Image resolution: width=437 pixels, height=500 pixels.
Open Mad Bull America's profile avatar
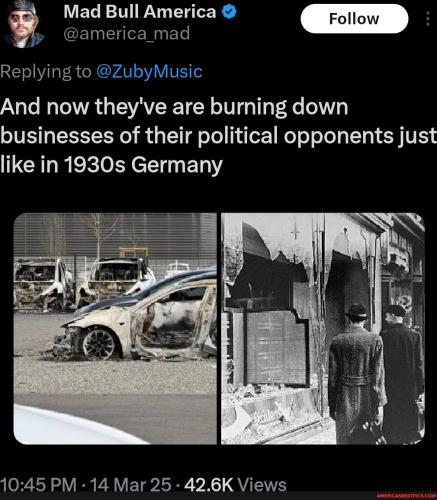point(23,23)
